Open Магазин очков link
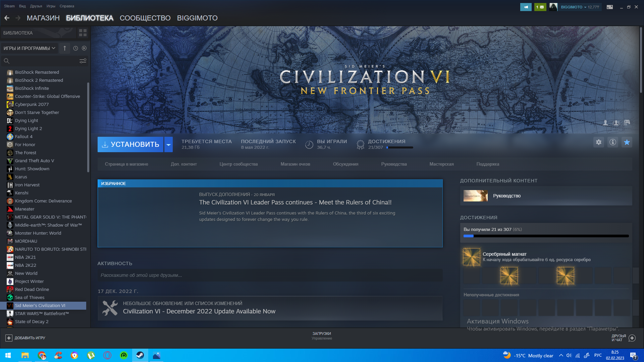The width and height of the screenshot is (644, 362). coord(296,164)
